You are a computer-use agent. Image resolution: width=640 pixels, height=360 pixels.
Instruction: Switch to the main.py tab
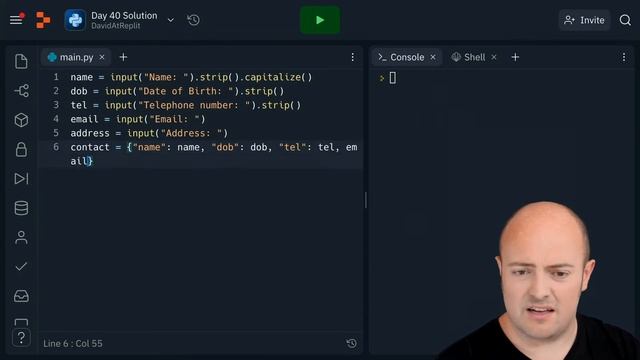click(x=76, y=57)
